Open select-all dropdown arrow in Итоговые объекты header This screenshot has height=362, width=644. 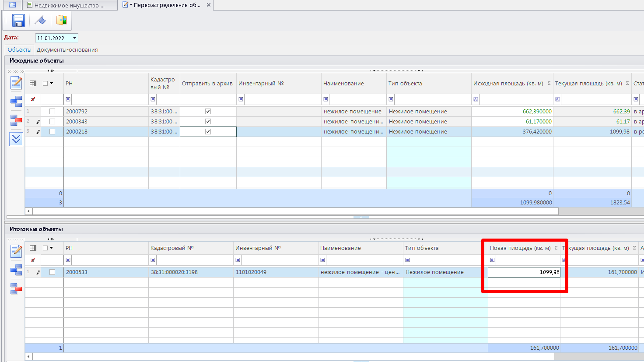pos(52,248)
